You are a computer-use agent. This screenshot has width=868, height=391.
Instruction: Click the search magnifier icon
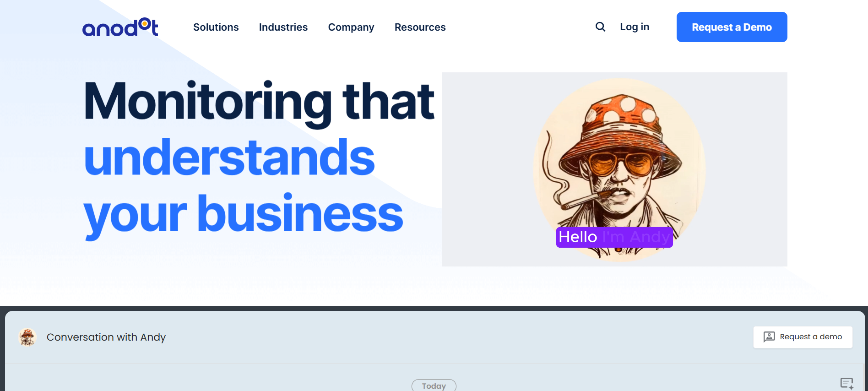click(x=600, y=27)
